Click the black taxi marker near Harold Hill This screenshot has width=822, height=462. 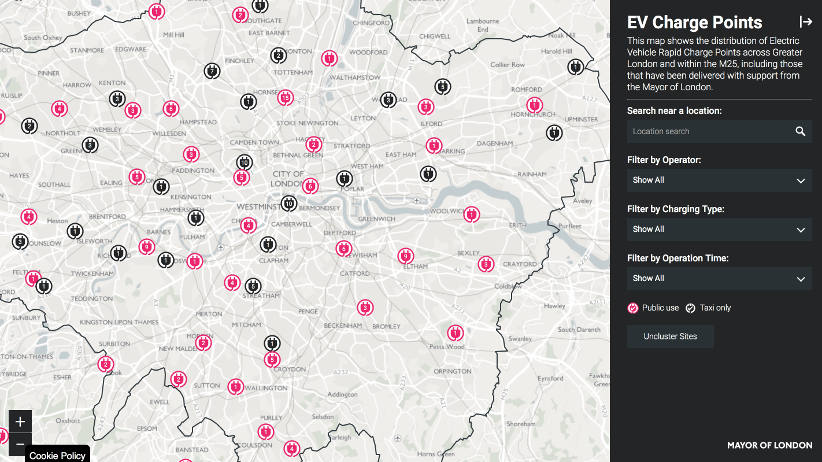pyautogui.click(x=575, y=67)
